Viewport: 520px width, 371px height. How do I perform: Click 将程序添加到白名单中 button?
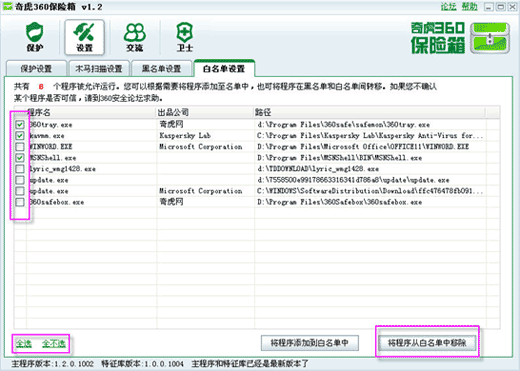point(310,343)
